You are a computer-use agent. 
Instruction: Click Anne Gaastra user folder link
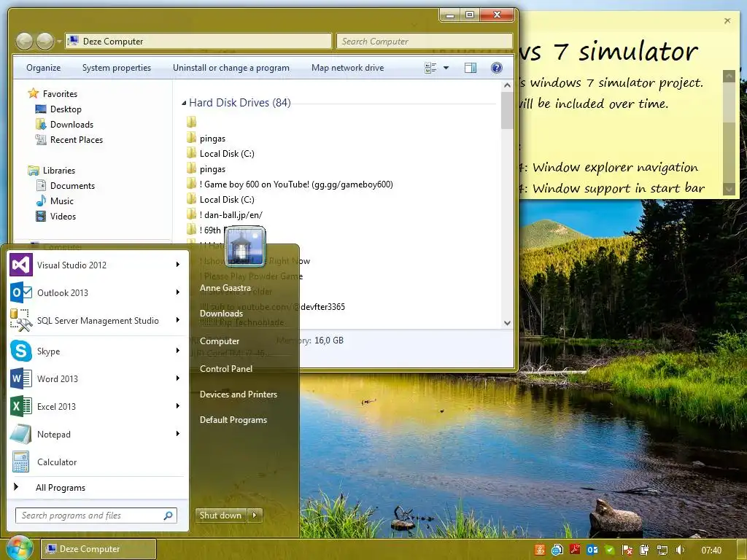coord(225,287)
